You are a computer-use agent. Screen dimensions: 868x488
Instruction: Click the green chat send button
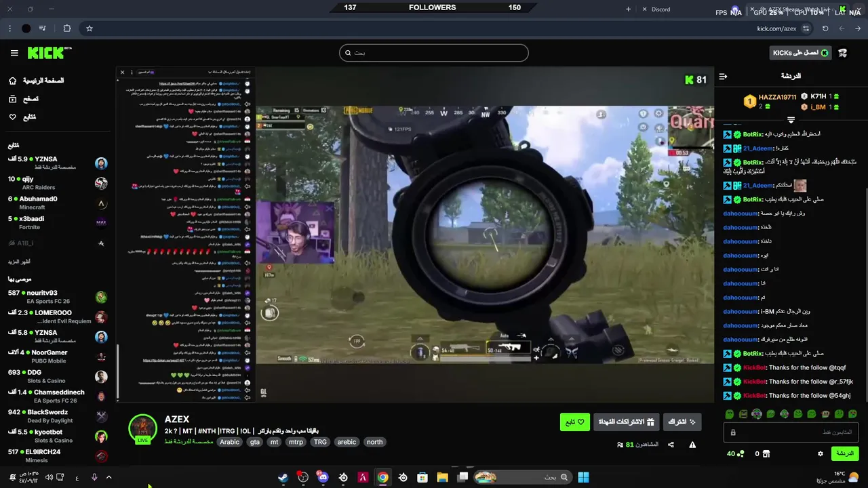pos(845,453)
